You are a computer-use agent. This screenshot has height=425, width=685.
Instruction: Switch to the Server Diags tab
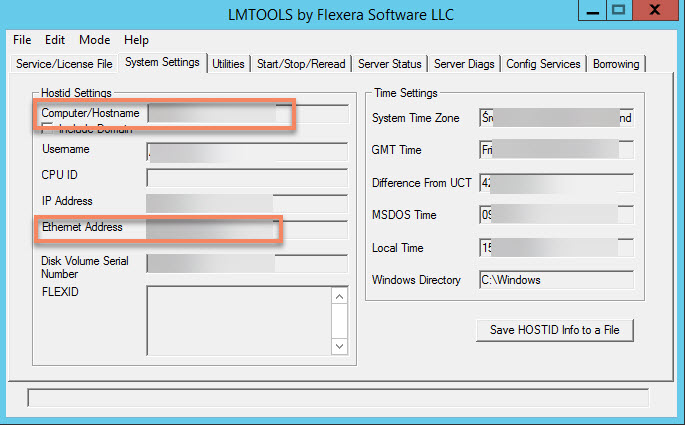(465, 64)
